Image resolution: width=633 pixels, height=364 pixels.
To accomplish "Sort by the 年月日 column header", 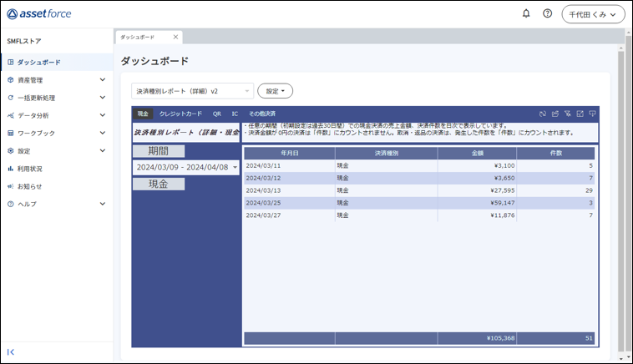I will [x=290, y=153].
